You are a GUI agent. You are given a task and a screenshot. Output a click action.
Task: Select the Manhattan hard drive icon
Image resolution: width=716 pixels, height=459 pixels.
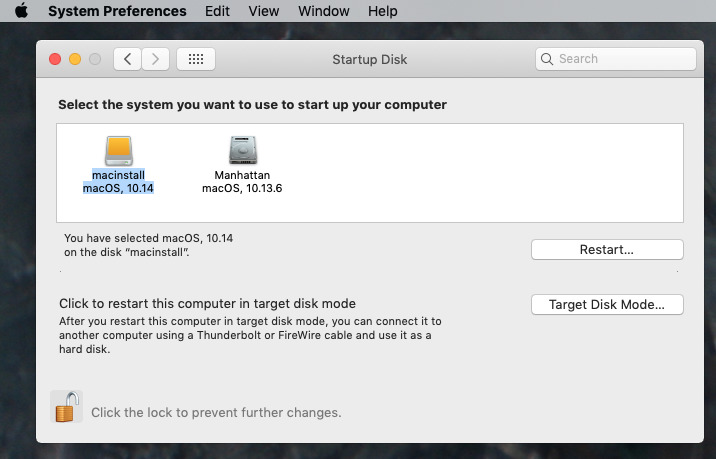click(243, 150)
